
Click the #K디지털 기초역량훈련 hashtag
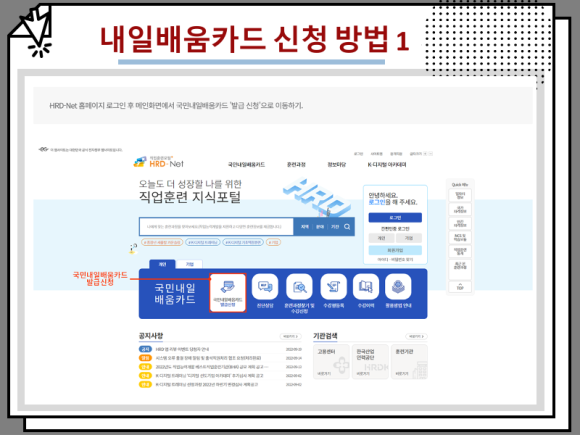(243, 242)
